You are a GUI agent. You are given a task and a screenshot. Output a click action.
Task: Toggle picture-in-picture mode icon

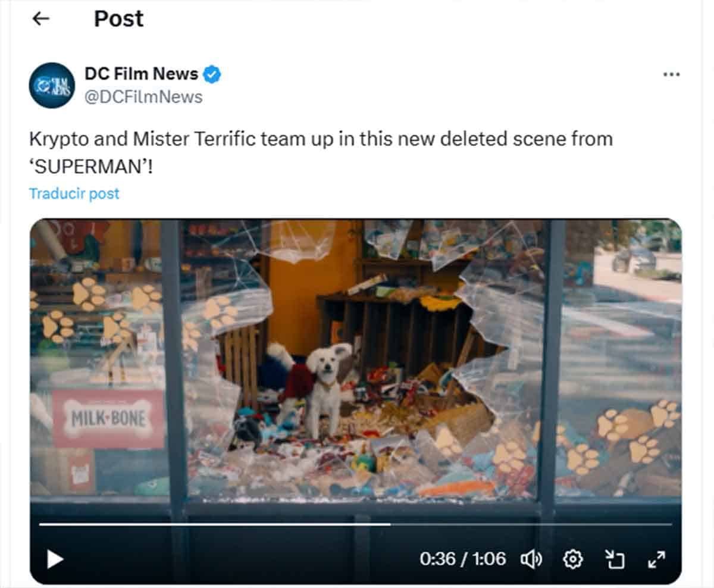(615, 559)
